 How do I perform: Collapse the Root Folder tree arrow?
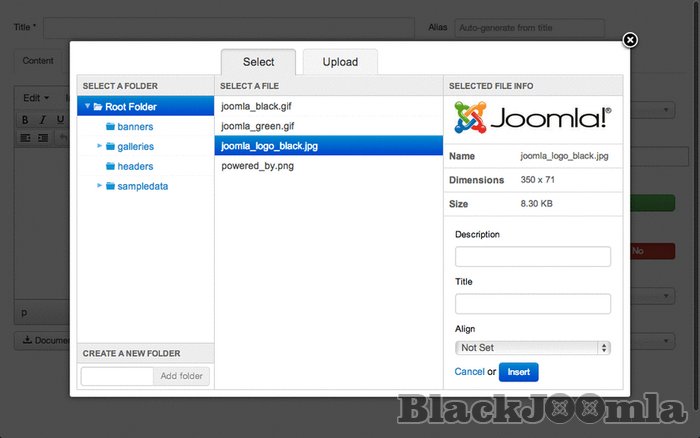tap(88, 107)
